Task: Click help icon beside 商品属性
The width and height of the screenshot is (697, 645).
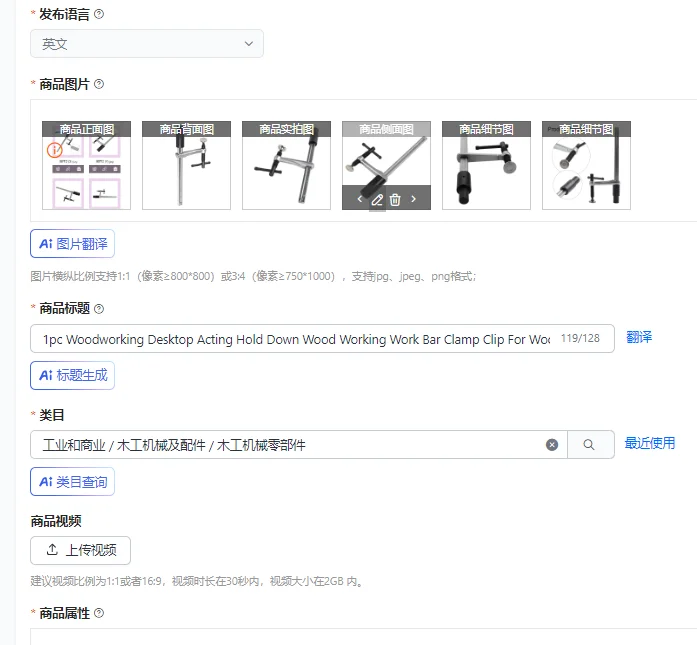Action: (99, 613)
